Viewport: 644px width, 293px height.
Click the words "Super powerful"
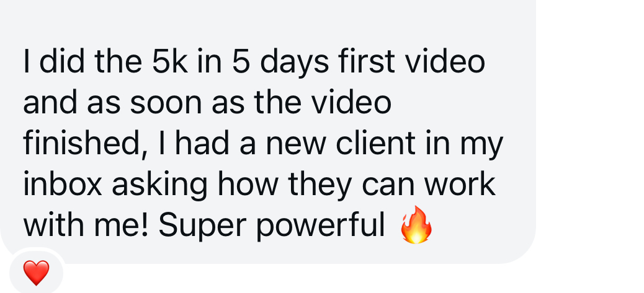tap(272, 227)
